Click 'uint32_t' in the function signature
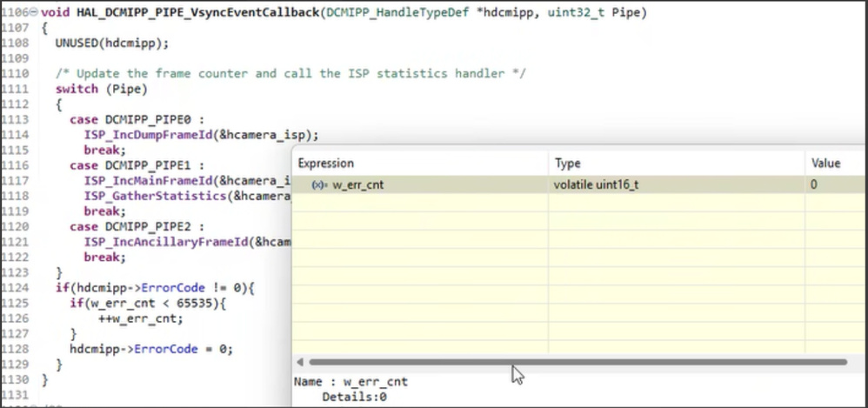Image resolution: width=868 pixels, height=408 pixels. 577,12
